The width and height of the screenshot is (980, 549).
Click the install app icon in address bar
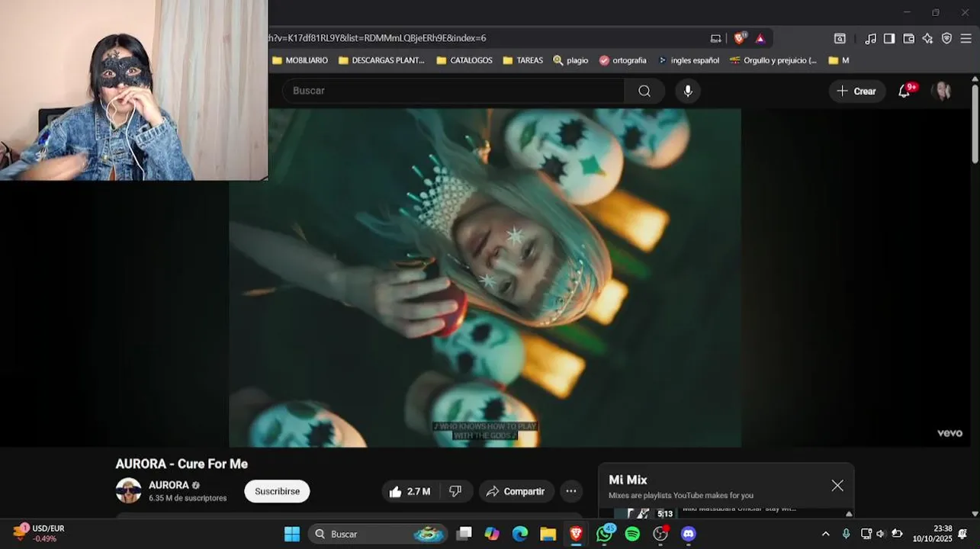pos(715,38)
